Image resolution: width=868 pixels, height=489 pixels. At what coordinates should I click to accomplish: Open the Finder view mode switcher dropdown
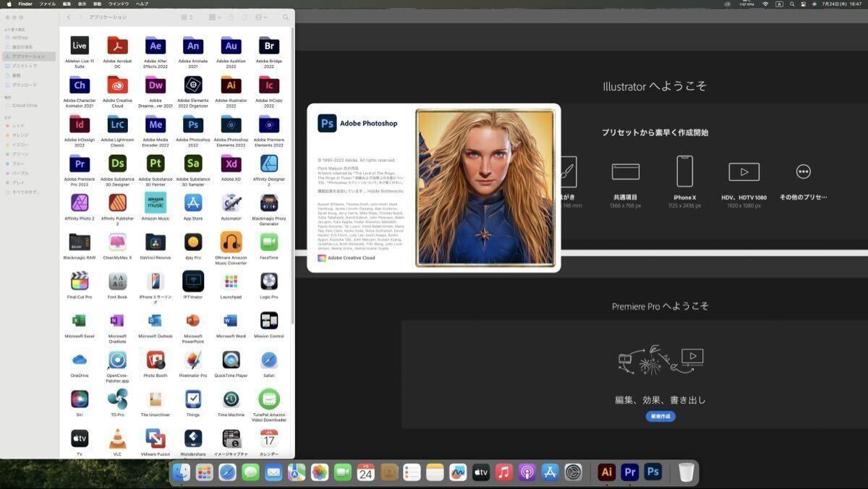click(187, 17)
